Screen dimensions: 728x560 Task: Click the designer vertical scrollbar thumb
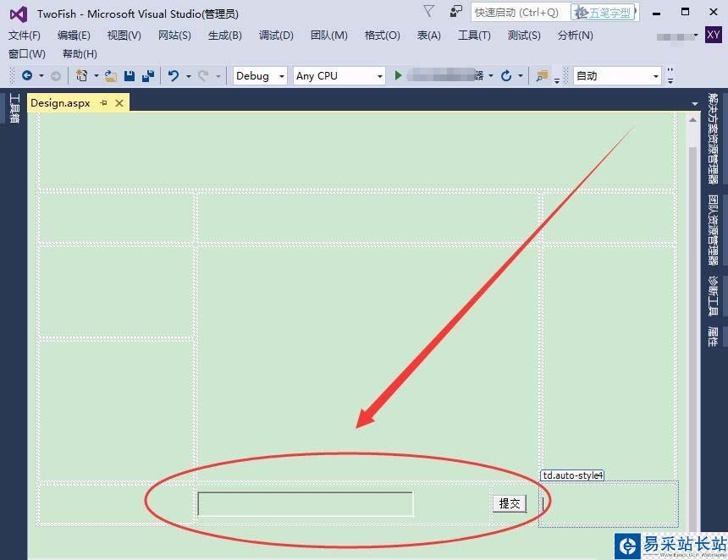coord(692,338)
